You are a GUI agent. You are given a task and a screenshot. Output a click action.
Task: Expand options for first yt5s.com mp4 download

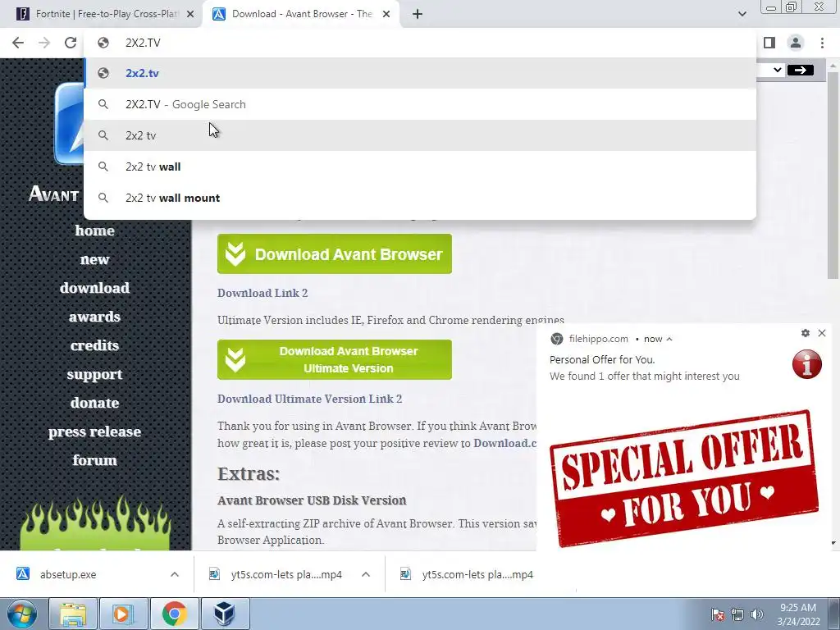(366, 575)
